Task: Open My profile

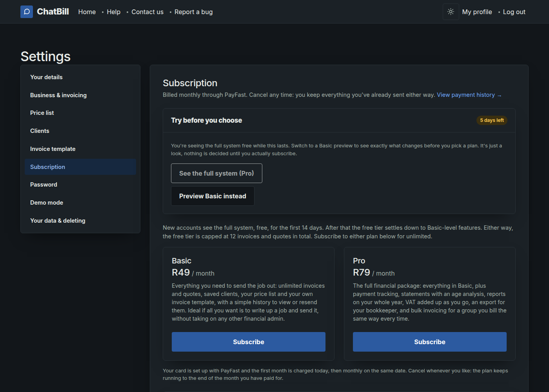Action: point(477,12)
